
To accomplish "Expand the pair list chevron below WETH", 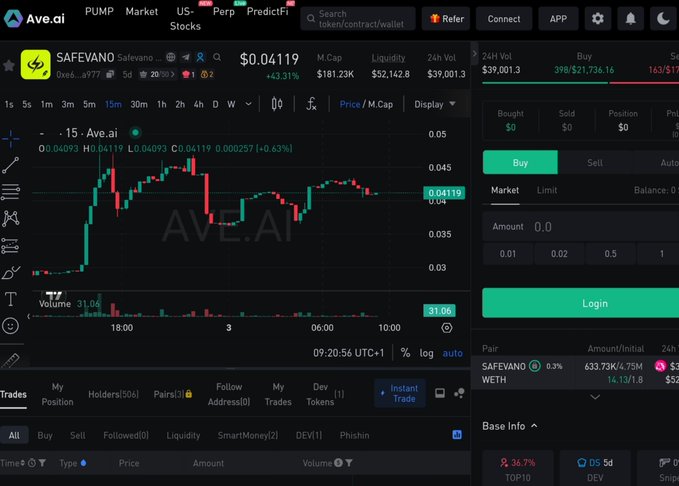I will point(595,397).
